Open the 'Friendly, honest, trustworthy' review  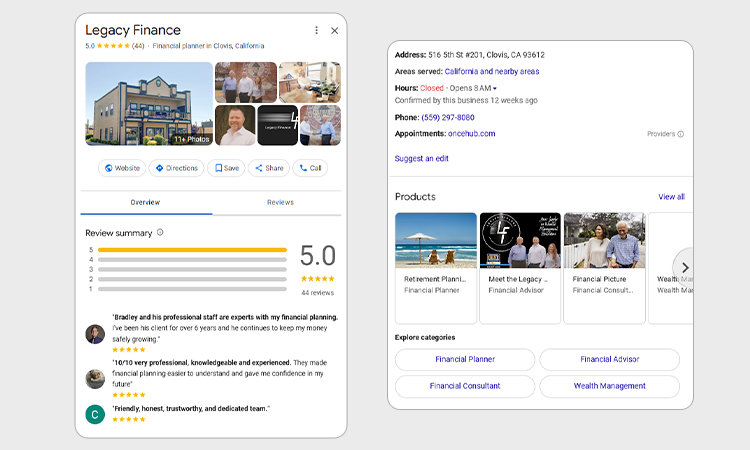[191, 408]
